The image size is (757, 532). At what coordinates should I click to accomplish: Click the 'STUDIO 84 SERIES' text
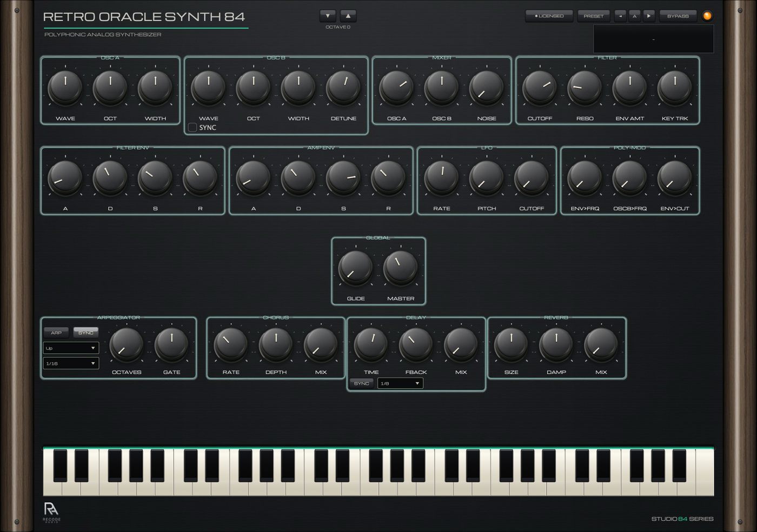682,519
